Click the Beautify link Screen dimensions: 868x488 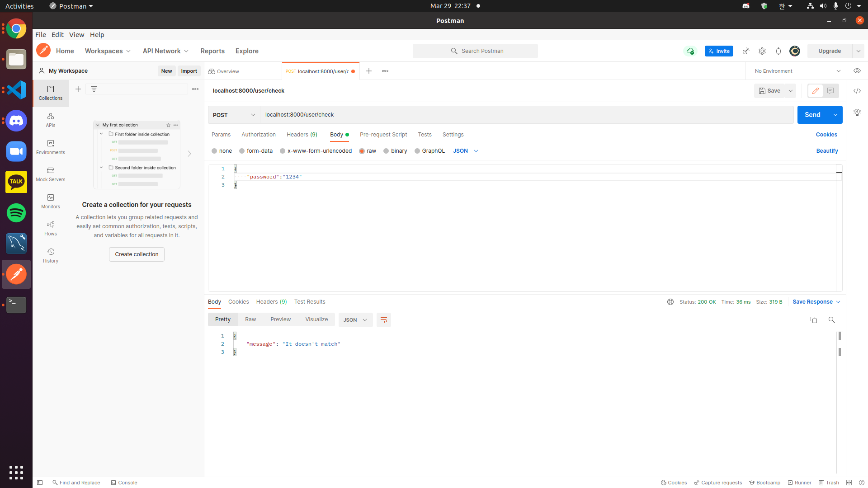pyautogui.click(x=827, y=151)
